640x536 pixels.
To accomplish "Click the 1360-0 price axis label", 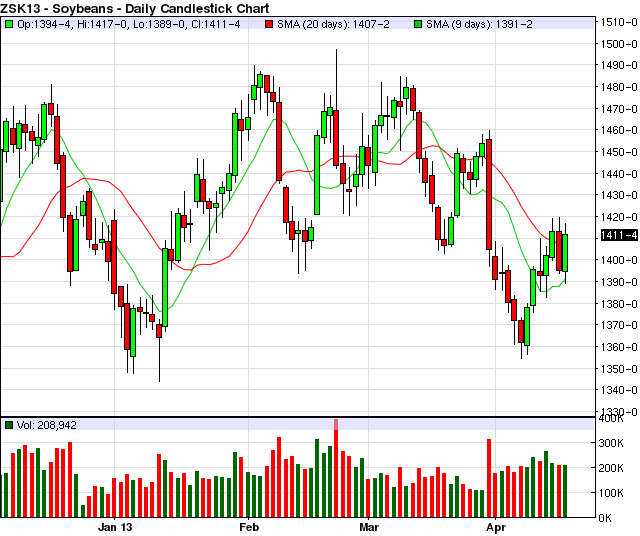I will 619,347.
